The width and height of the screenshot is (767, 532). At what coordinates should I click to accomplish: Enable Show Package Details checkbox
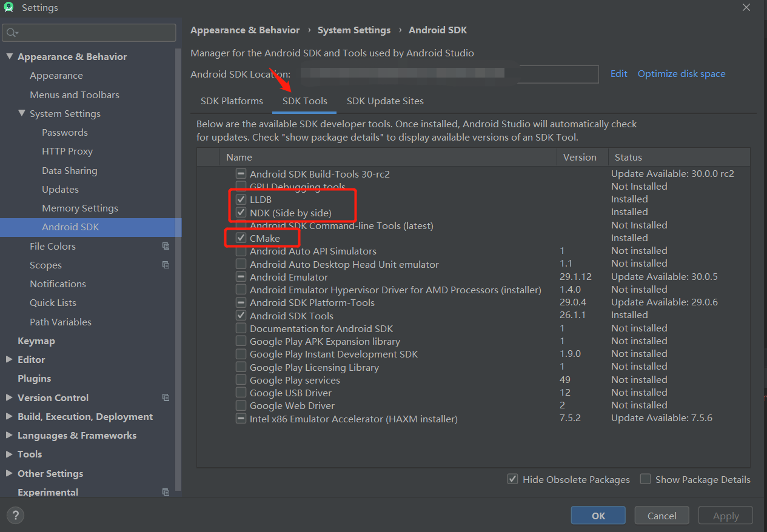click(645, 479)
